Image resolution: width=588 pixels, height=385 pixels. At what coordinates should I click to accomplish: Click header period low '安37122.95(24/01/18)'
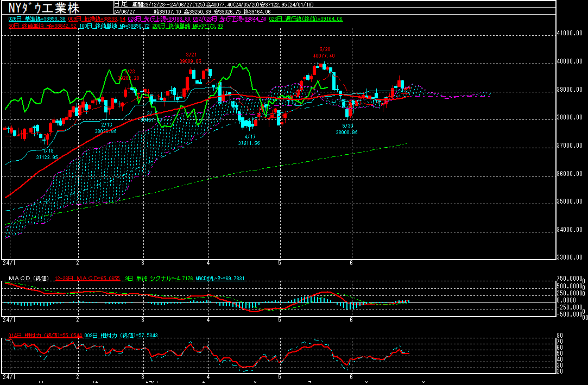click(x=287, y=4)
